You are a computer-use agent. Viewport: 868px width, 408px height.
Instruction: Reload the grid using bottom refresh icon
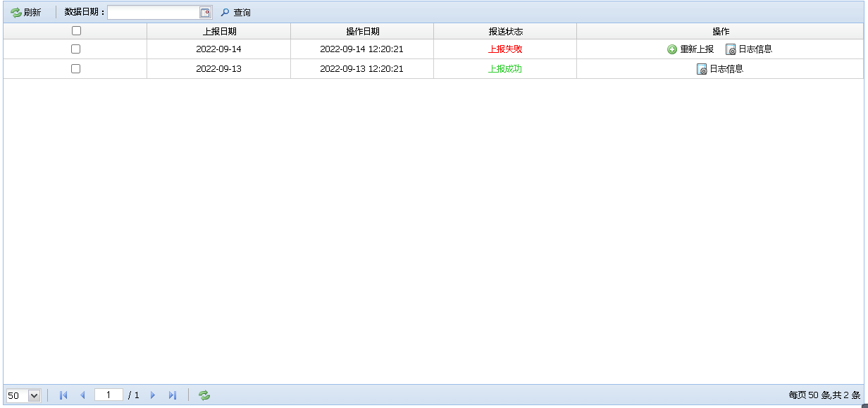pos(204,395)
